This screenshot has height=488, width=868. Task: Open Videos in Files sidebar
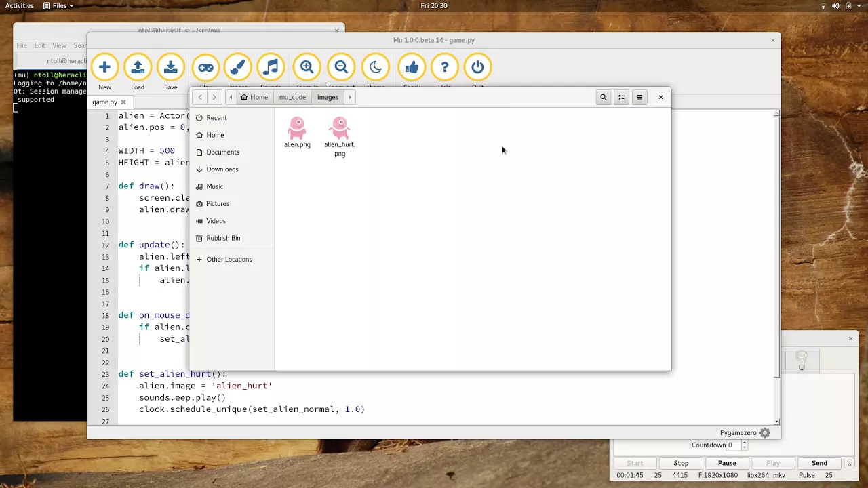(232, 221)
